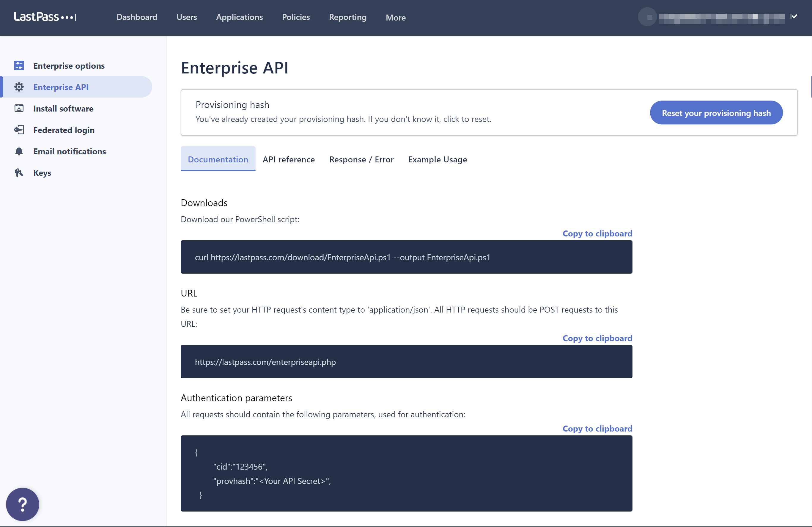Open the Applications menu
Viewport: 812px width, 527px height.
[240, 17]
